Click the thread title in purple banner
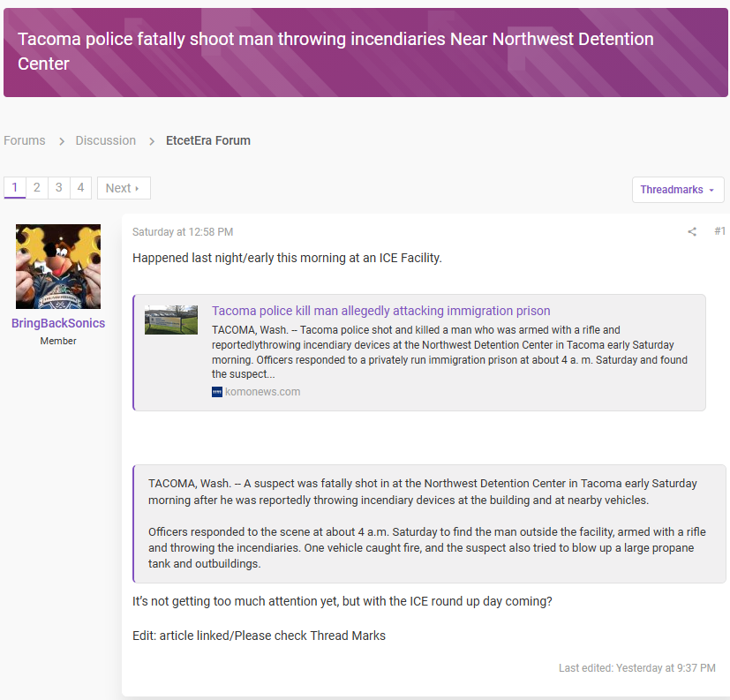730x700 pixels. tap(335, 51)
